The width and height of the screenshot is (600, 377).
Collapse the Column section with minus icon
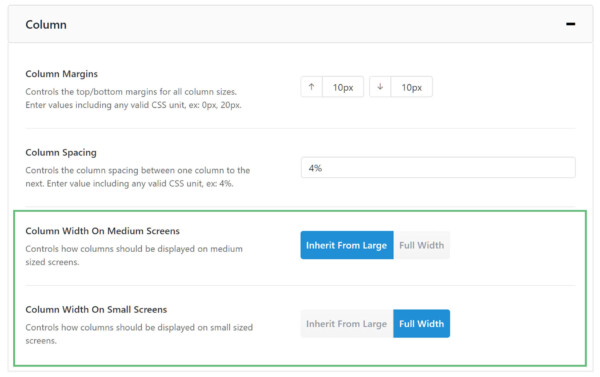(x=570, y=24)
